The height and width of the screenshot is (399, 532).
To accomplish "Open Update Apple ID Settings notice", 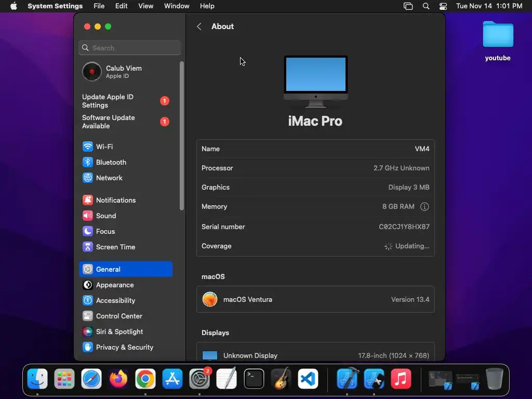I will tap(126, 101).
